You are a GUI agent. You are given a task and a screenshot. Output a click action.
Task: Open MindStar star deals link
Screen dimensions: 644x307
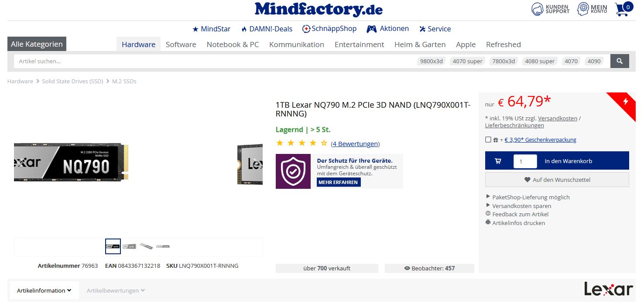pyautogui.click(x=212, y=29)
